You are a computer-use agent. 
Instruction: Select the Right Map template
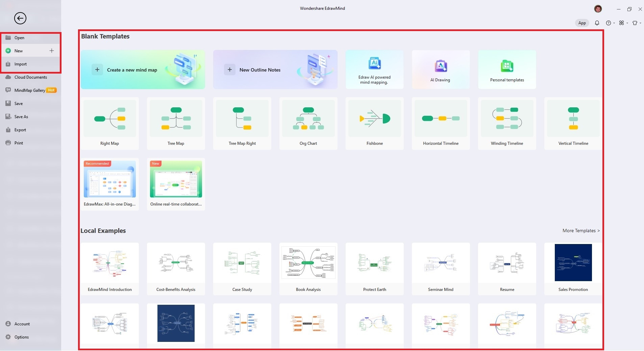click(x=109, y=124)
